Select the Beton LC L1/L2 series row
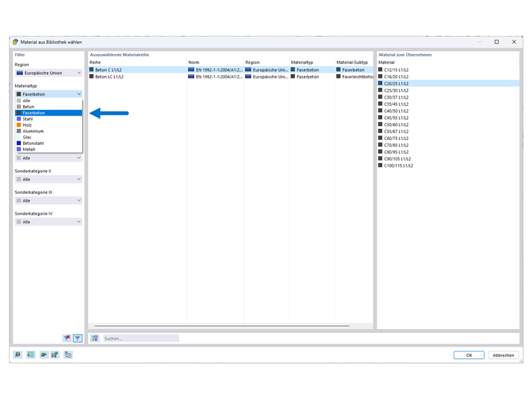 231,77
